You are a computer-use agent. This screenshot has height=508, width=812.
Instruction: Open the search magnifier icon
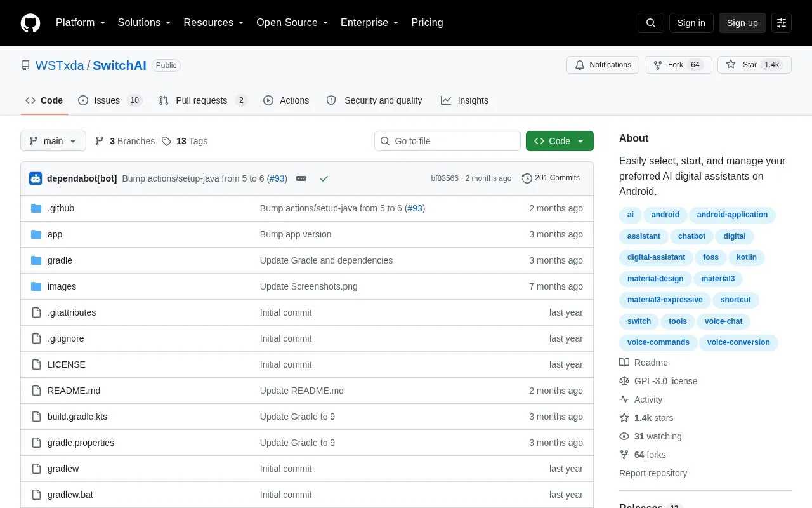(651, 23)
